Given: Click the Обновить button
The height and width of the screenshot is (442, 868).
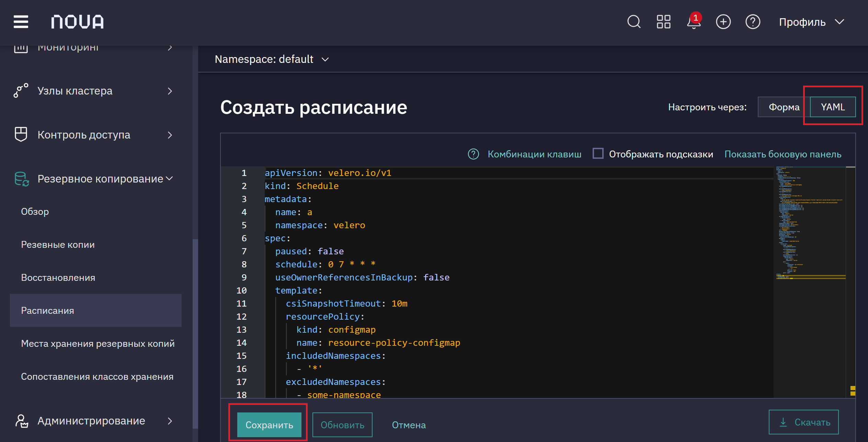Looking at the screenshot, I should [x=342, y=425].
